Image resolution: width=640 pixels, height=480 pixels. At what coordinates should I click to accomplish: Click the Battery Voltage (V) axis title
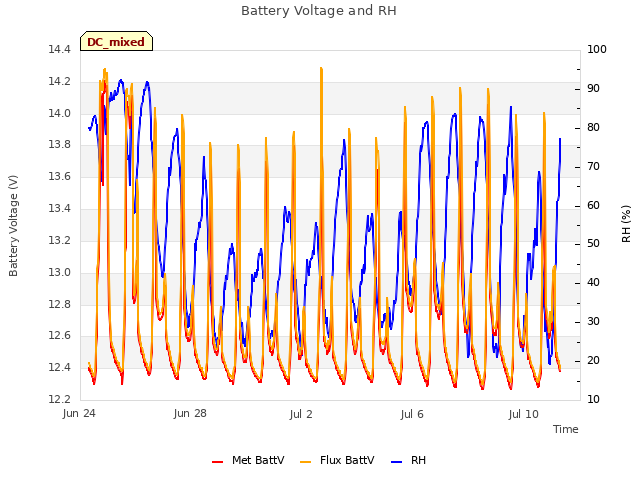13,226
